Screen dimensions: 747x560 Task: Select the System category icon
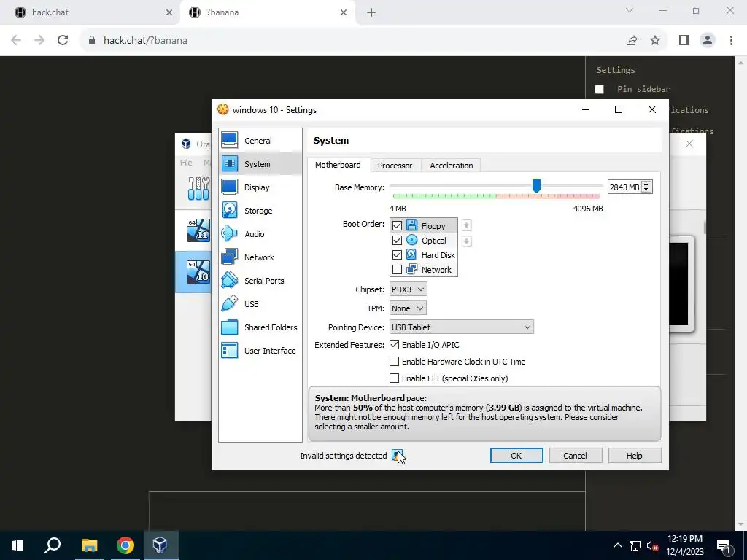click(x=230, y=164)
